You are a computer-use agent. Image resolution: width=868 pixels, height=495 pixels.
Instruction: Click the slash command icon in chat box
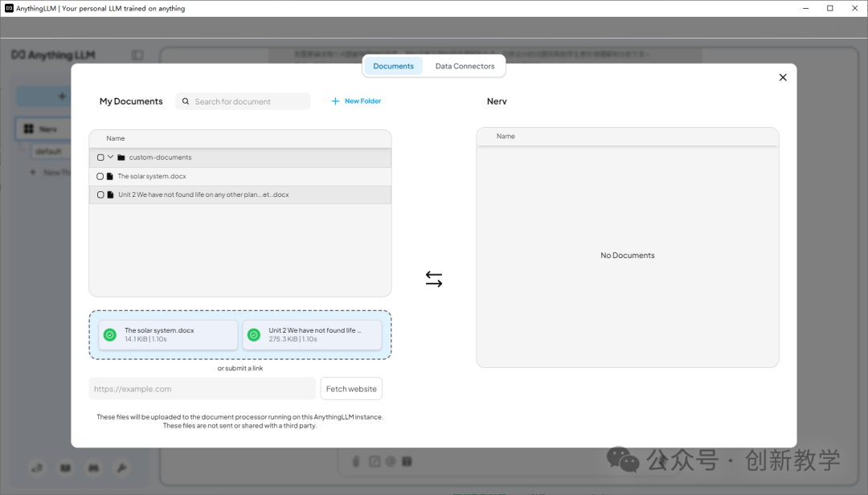point(375,461)
